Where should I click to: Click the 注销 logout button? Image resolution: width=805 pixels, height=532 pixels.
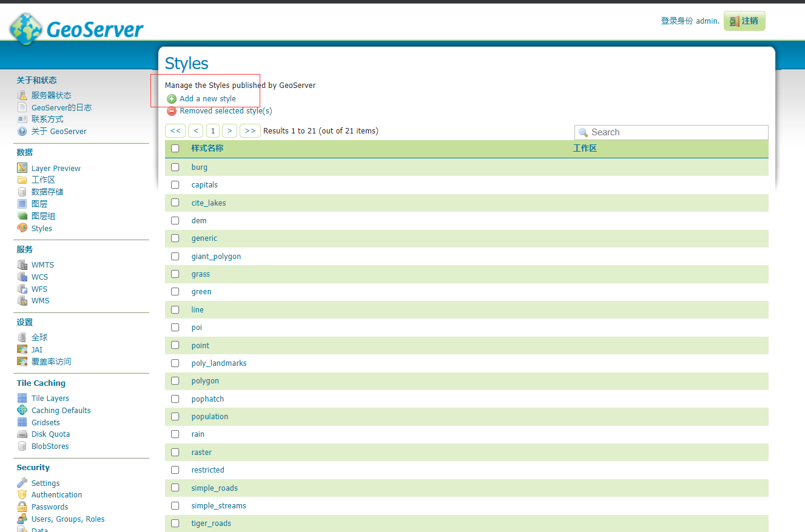coord(744,21)
